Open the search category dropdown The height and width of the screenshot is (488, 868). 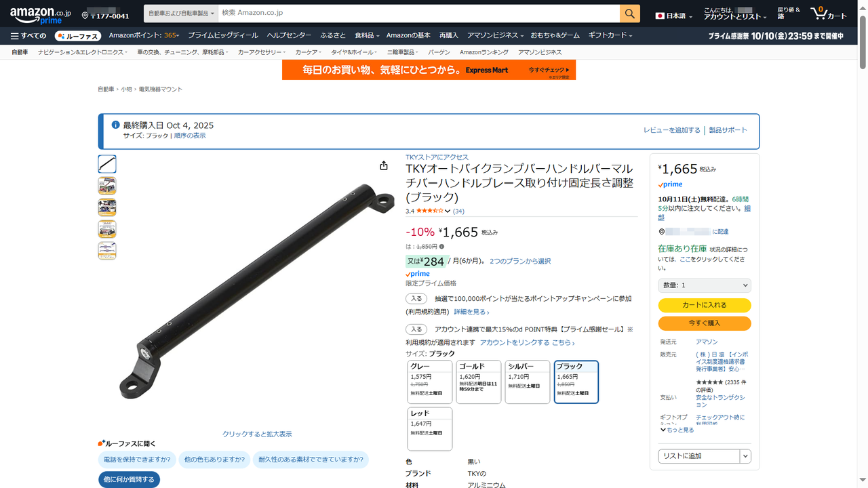click(x=181, y=14)
